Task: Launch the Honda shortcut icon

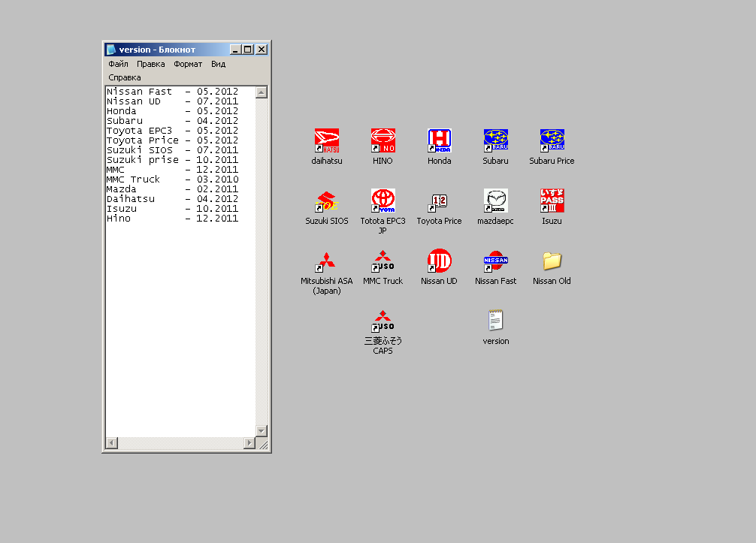Action: coord(440,140)
